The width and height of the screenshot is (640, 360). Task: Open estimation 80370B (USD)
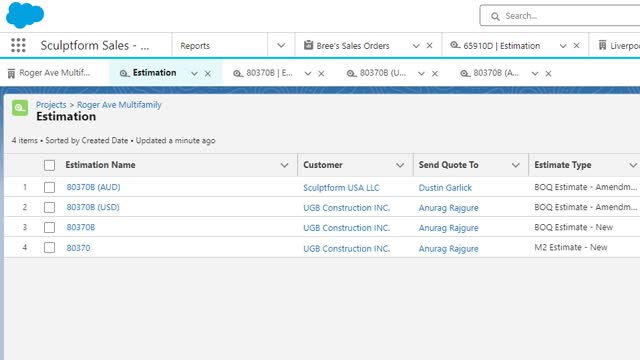tap(93, 207)
